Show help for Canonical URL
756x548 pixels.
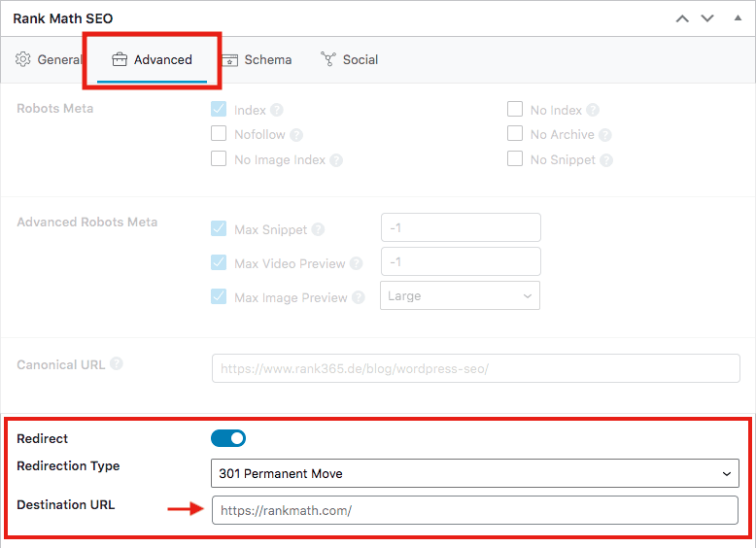(117, 364)
